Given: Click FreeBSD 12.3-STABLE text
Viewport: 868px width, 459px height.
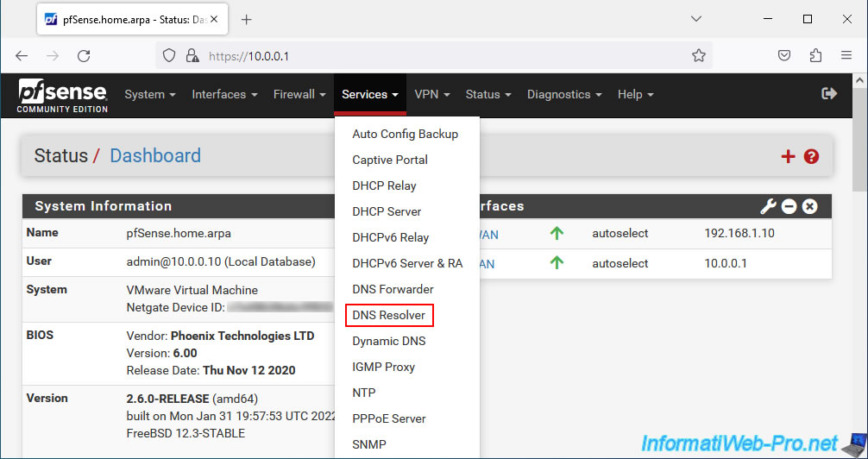Looking at the screenshot, I should point(186,433).
